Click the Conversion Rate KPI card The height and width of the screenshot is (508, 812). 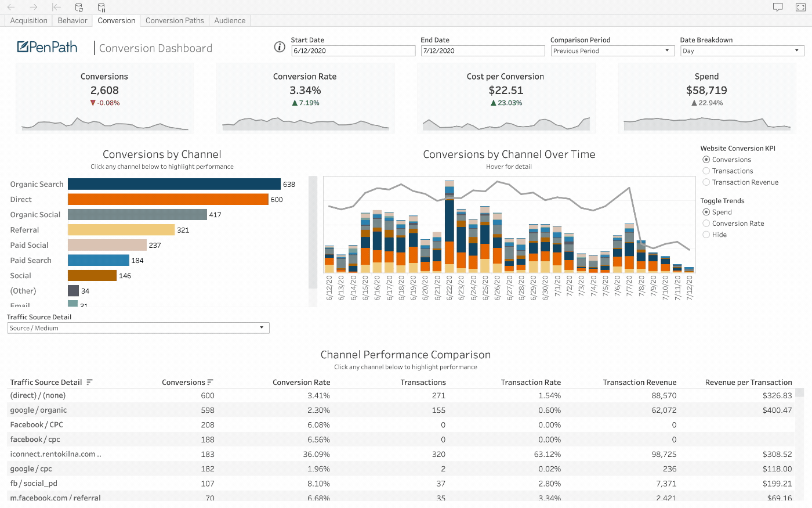[x=305, y=98]
